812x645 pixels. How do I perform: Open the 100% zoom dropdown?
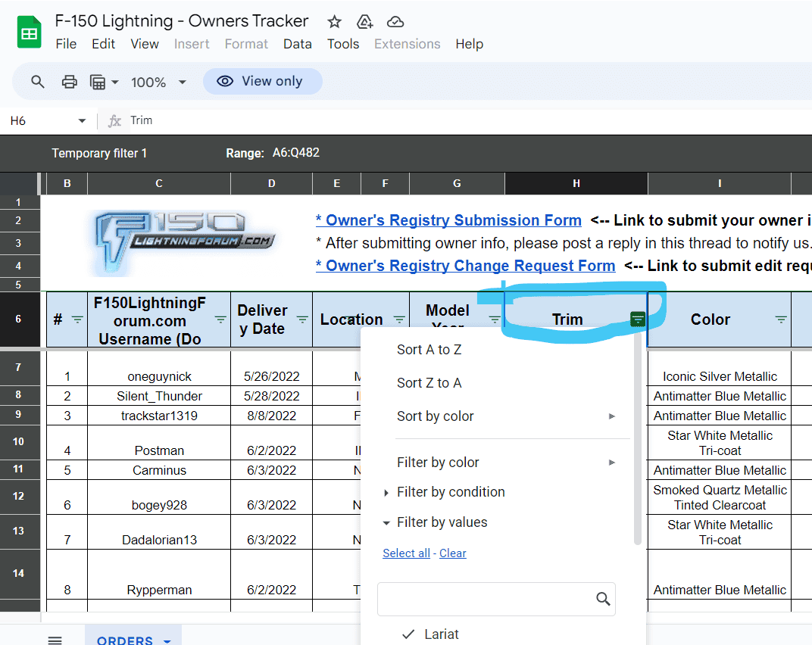pyautogui.click(x=159, y=82)
